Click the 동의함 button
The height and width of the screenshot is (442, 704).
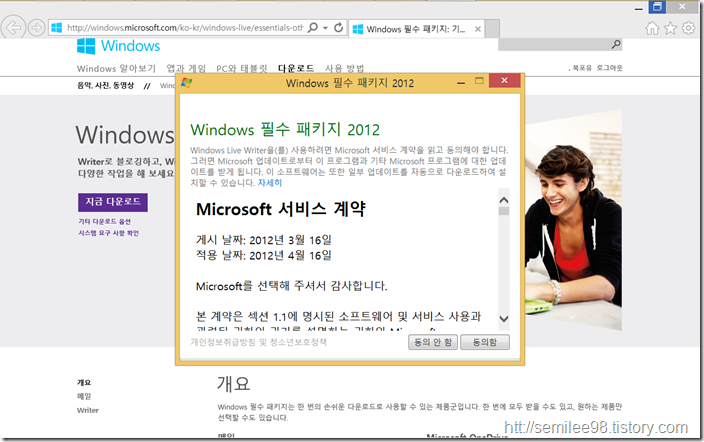tap(485, 342)
